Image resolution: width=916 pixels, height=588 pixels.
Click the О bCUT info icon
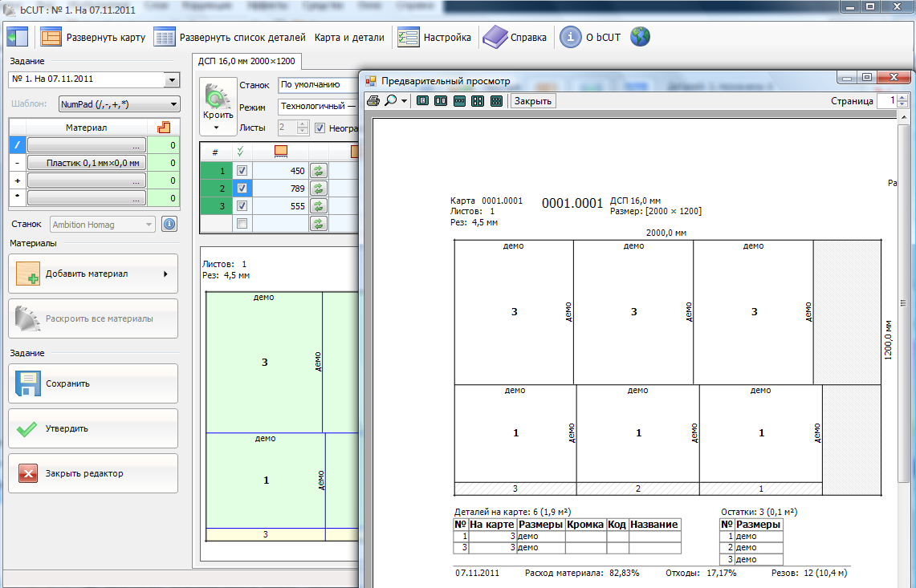point(570,38)
